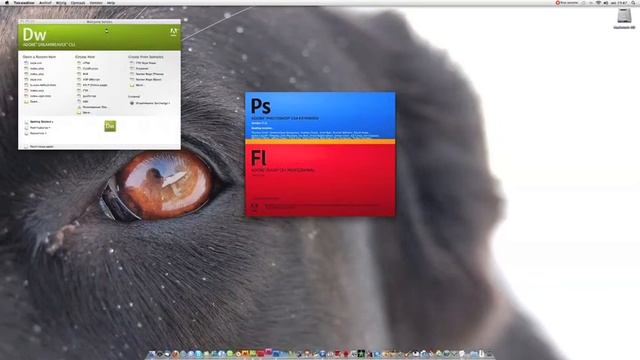This screenshot has height=360, width=640.
Task: Open Finder from the Dock
Action: pyautogui.click(x=152, y=354)
